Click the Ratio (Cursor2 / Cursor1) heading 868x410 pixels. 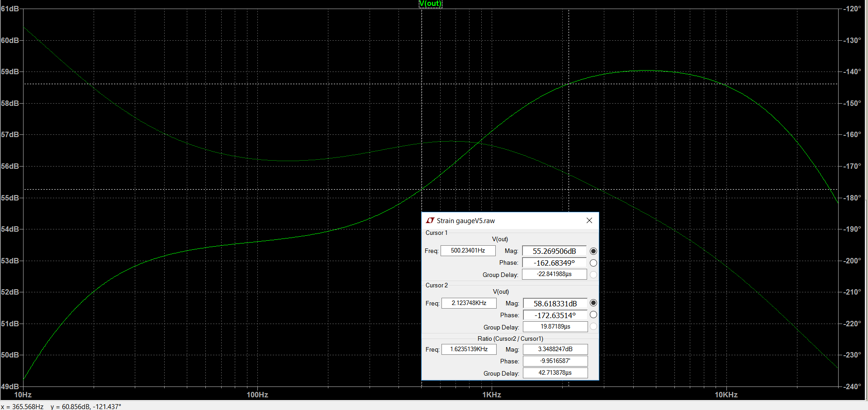[x=510, y=338]
